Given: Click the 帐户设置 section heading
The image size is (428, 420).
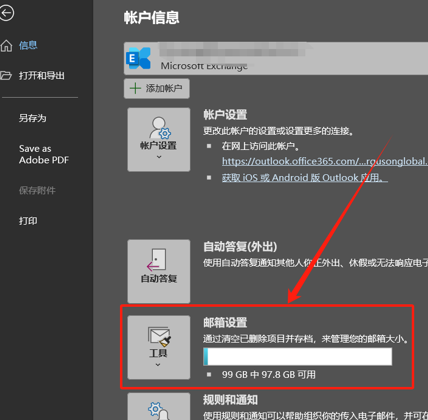Looking at the screenshot, I should click(x=225, y=115).
